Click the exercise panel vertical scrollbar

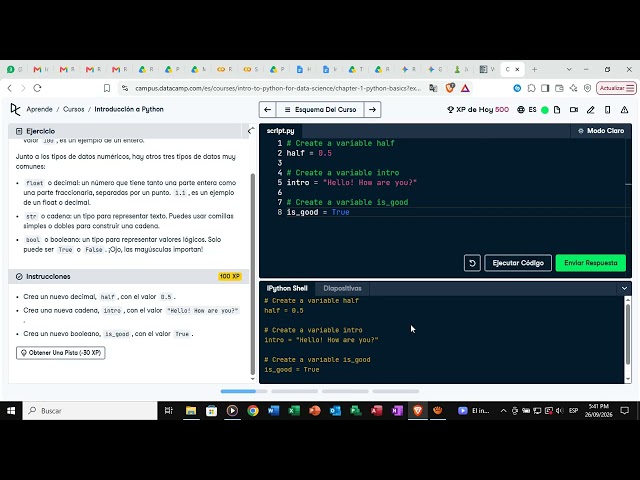click(x=253, y=273)
